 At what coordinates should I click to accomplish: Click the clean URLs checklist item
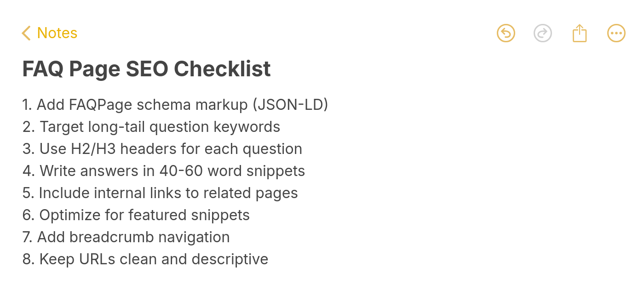click(x=145, y=259)
